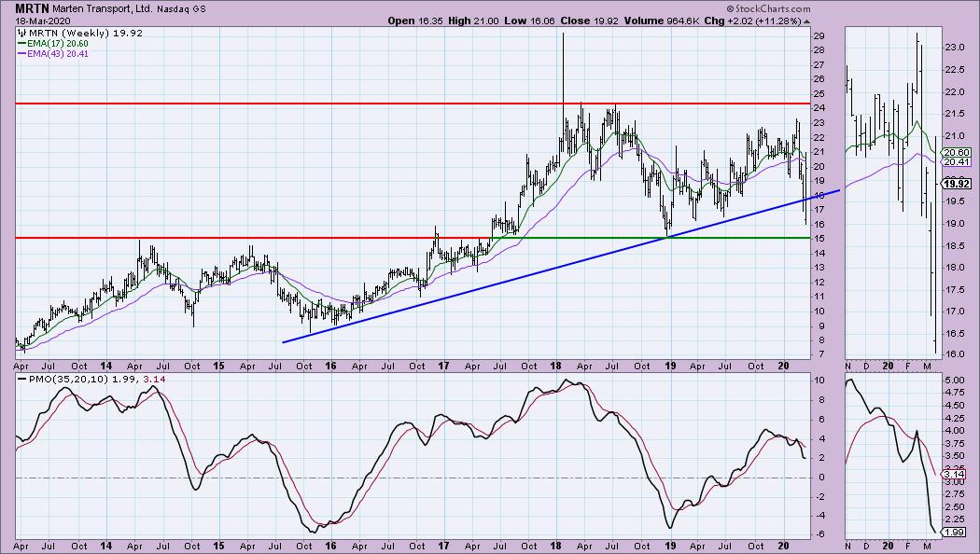Screen dimensions: 980x554
Task: Click the 23.0 label on the zoomed panel axis
Action: (x=955, y=48)
